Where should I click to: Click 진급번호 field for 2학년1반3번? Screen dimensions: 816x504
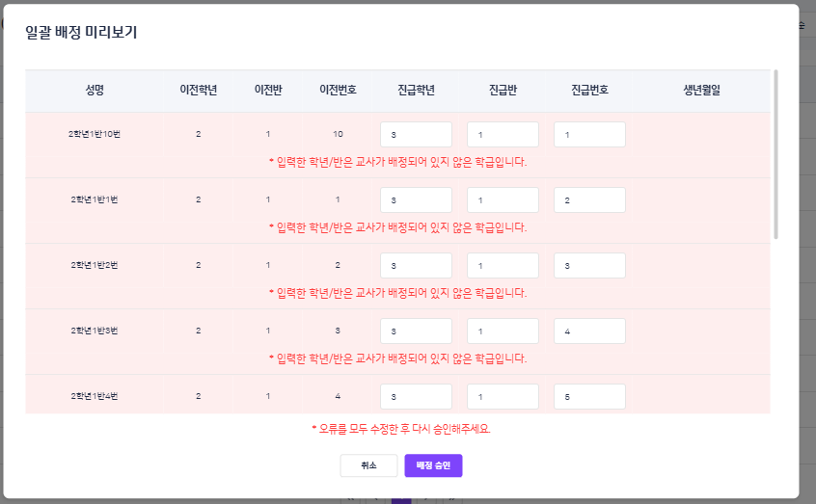click(589, 332)
